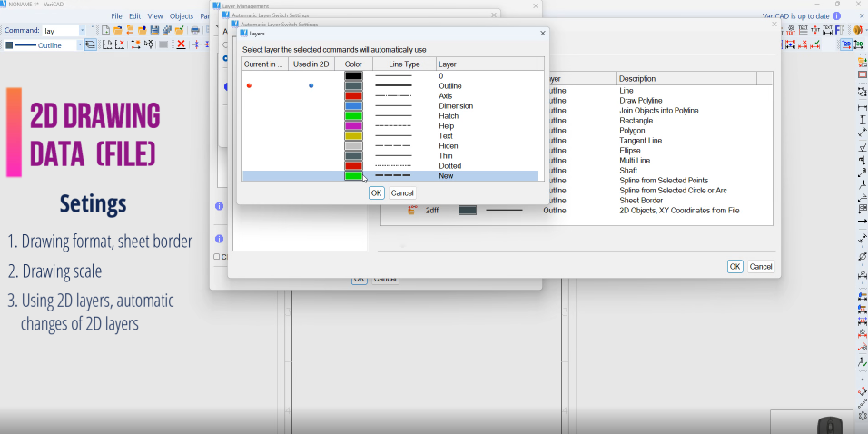Click the 2dff row icon in command list
This screenshot has height=434, width=868.
pyautogui.click(x=413, y=211)
